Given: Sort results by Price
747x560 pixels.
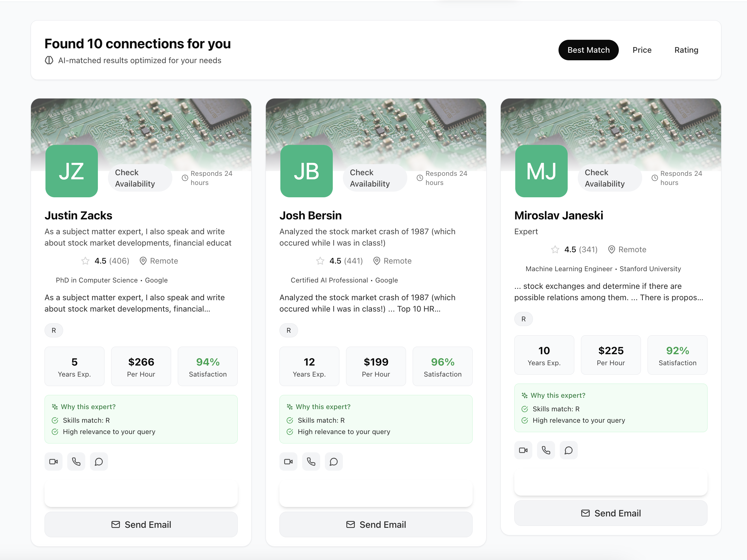Looking at the screenshot, I should coord(642,50).
